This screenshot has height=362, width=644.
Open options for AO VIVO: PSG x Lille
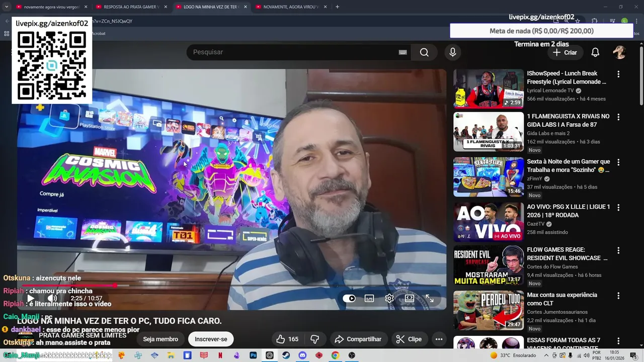pyautogui.click(x=618, y=207)
